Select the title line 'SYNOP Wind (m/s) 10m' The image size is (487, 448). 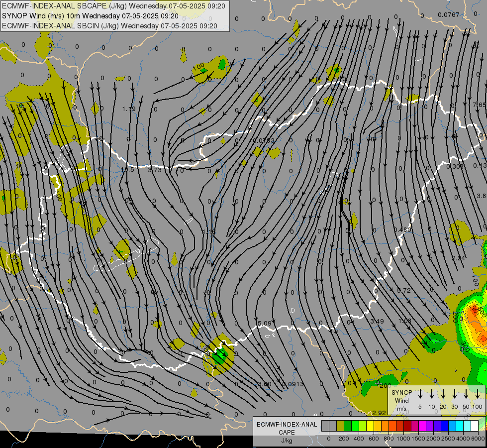pyautogui.click(x=90, y=16)
